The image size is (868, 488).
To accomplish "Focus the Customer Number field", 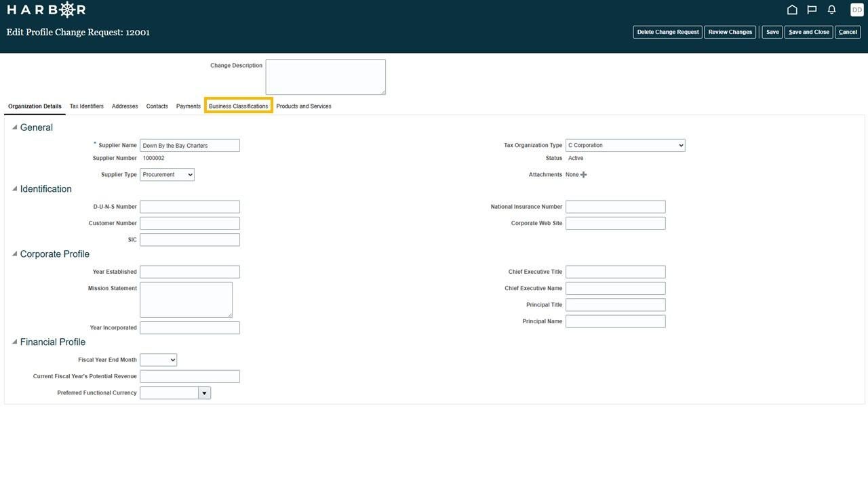I will 190,223.
